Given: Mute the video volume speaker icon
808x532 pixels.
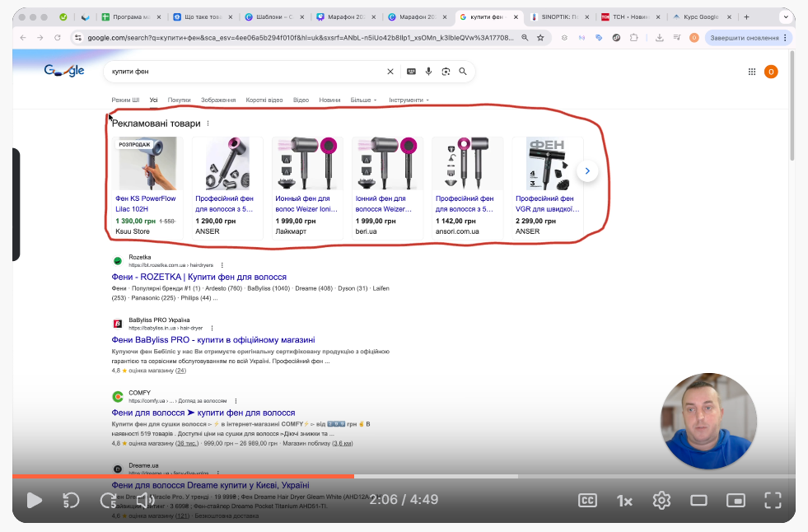Looking at the screenshot, I should 145,500.
